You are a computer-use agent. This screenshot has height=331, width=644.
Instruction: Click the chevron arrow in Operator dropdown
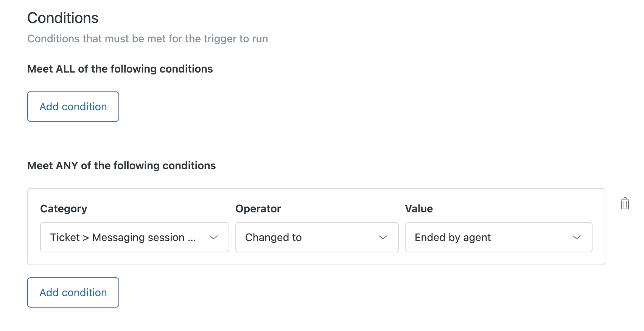383,237
